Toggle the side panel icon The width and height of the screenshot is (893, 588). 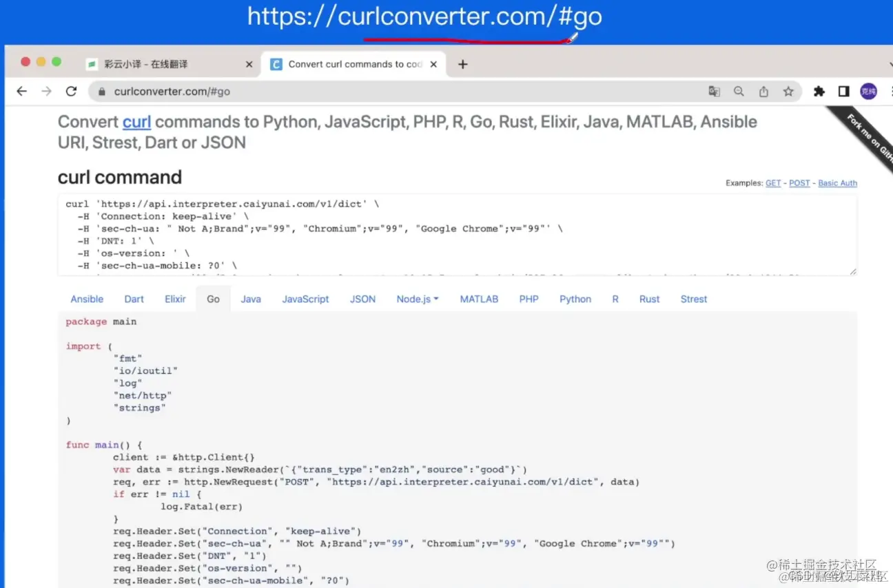[x=843, y=92]
